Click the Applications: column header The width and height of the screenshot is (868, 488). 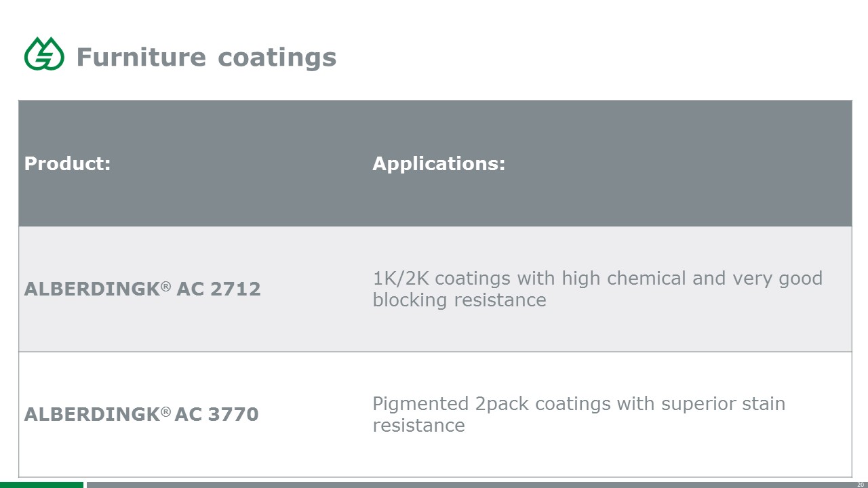(x=439, y=163)
